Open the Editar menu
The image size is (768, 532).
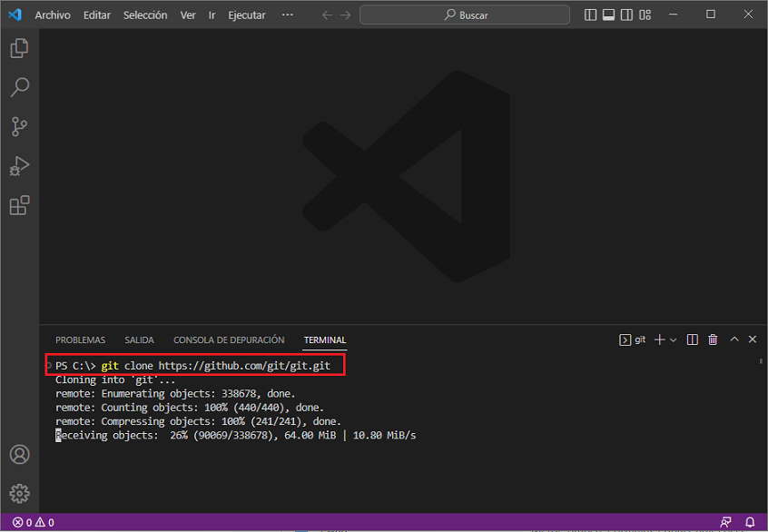pos(97,15)
